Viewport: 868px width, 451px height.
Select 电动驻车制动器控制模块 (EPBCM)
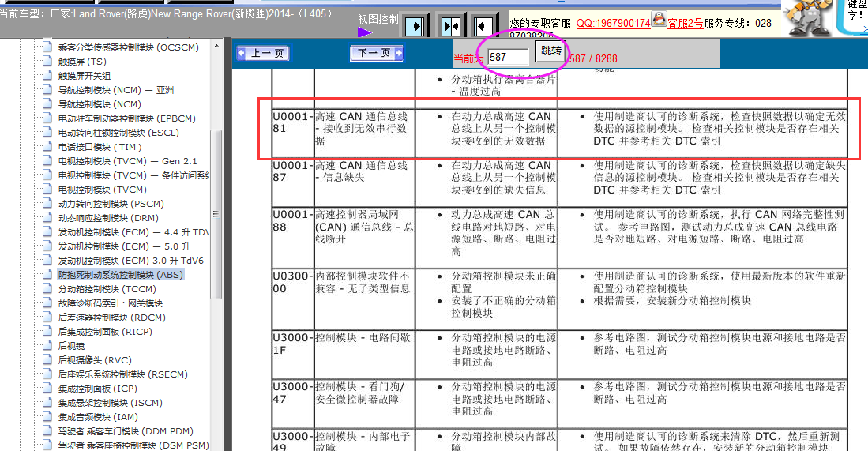[127, 118]
